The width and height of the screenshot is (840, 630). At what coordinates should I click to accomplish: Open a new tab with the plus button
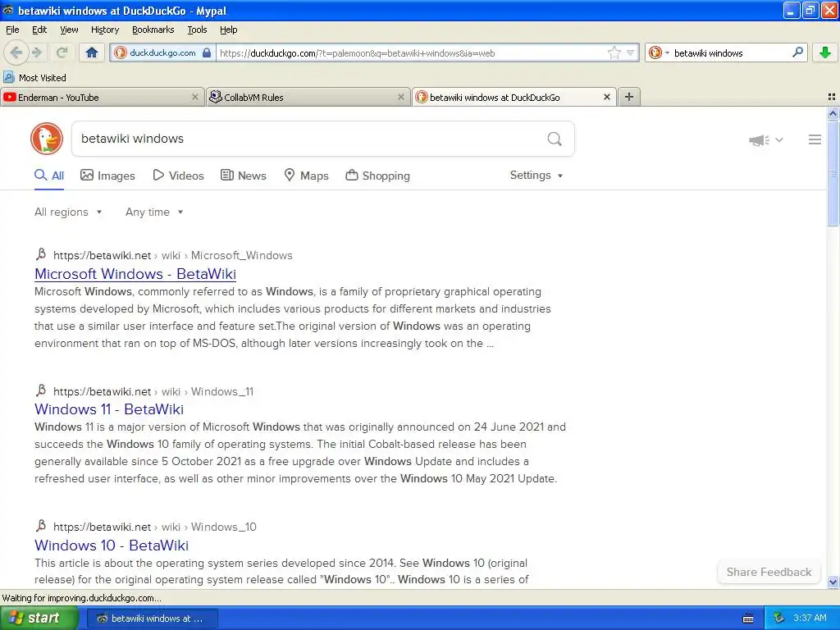tap(629, 97)
